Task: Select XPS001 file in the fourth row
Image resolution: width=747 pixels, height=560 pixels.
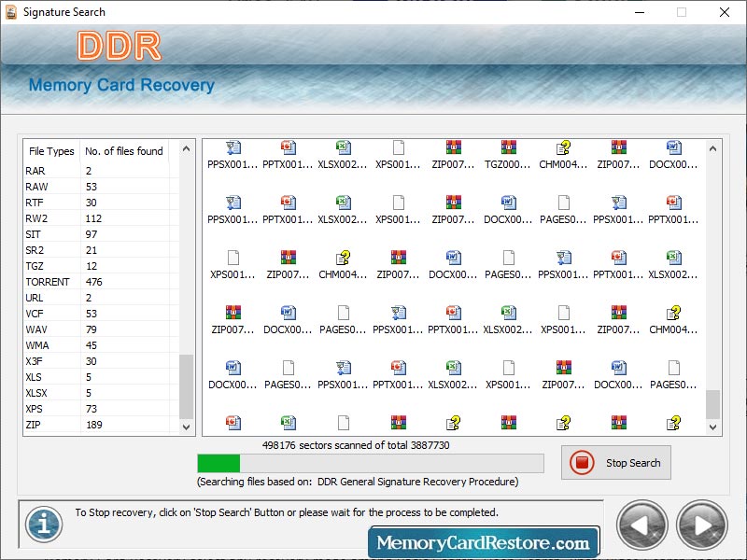Action: pyautogui.click(x=563, y=320)
